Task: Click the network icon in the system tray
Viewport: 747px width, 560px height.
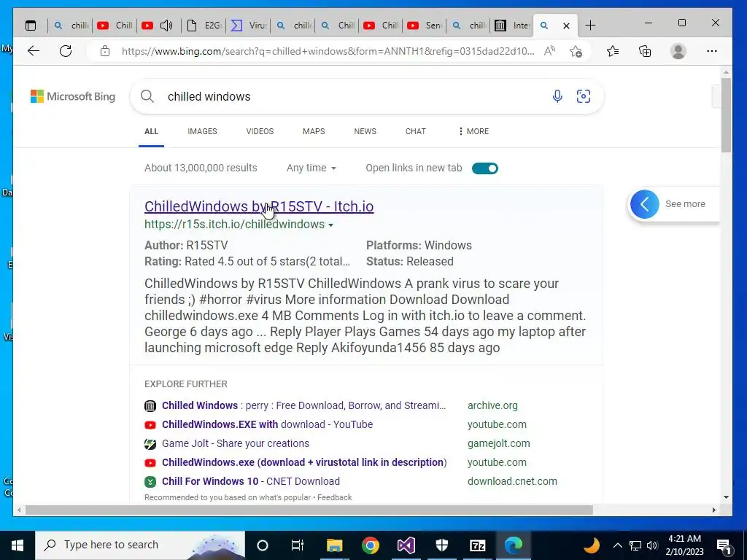Action: (x=635, y=545)
